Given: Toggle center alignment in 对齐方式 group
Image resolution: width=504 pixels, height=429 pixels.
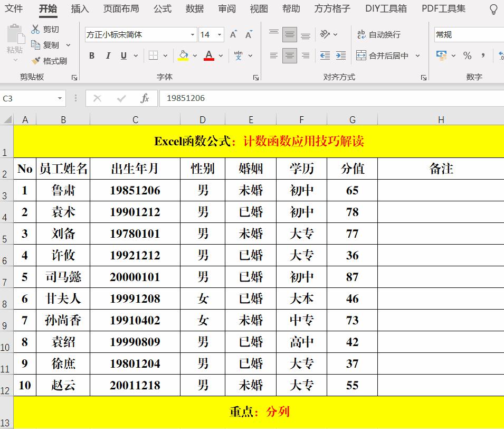Looking at the screenshot, I should [289, 55].
